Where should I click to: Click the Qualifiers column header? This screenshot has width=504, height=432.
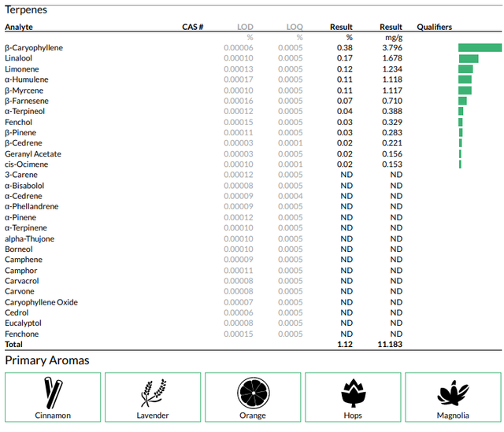[434, 27]
